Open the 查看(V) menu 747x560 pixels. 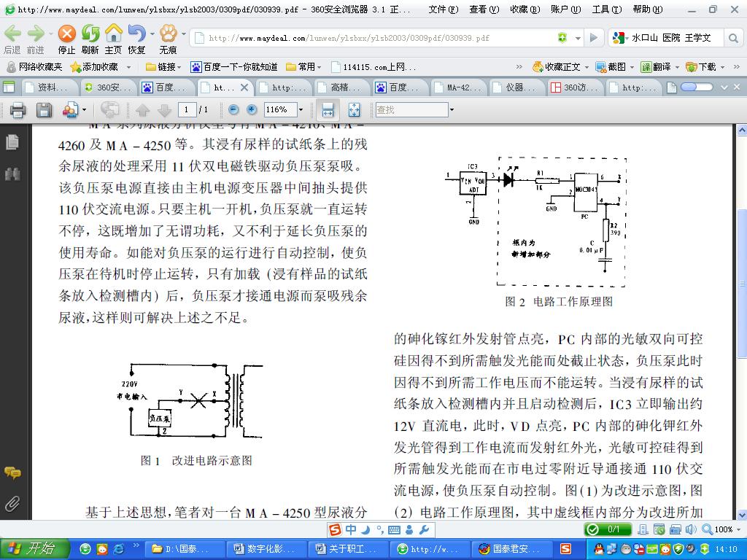[484, 9]
